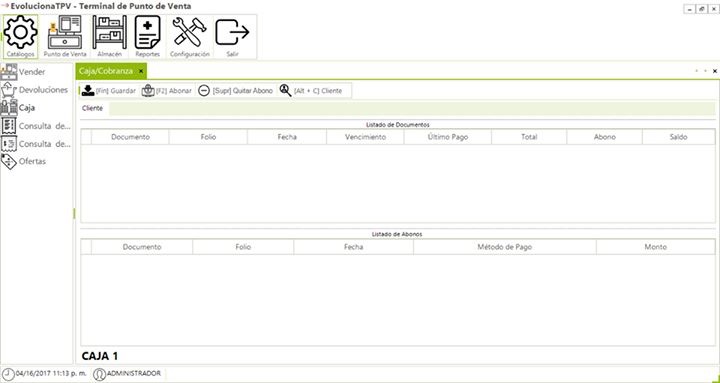This screenshot has height=383, width=720.
Task: Click the Ofertas price tag icon
Action: click(9, 162)
